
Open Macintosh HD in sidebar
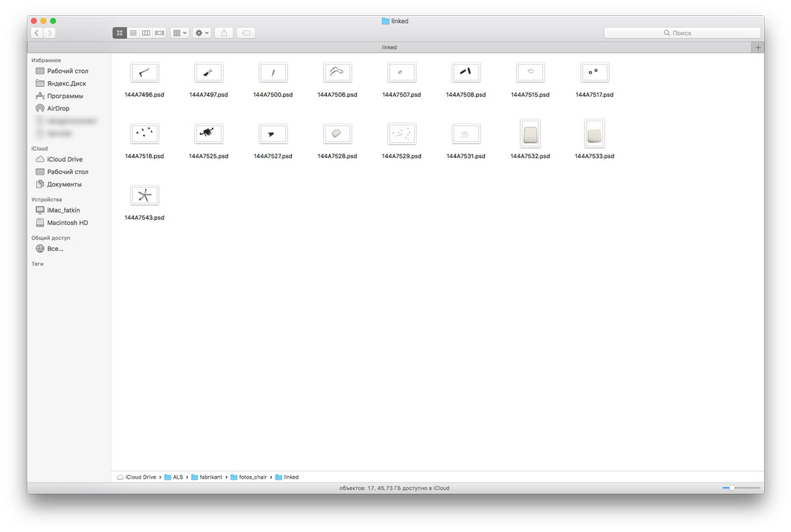[67, 223]
